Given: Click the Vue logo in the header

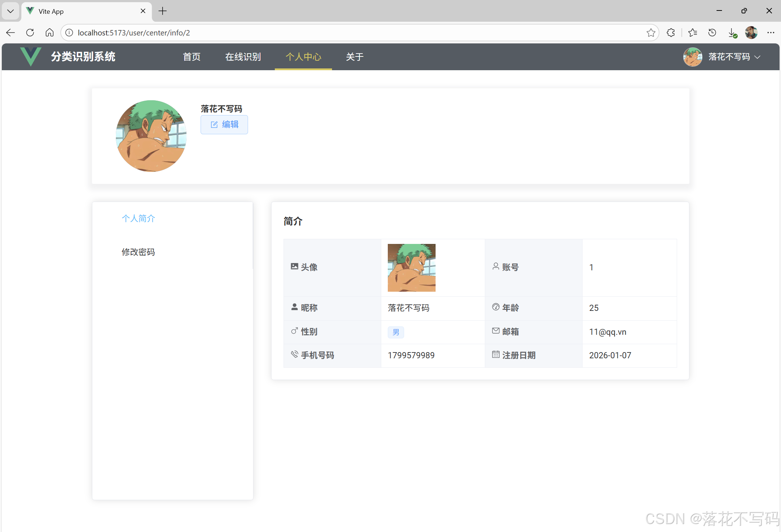Looking at the screenshot, I should point(31,57).
